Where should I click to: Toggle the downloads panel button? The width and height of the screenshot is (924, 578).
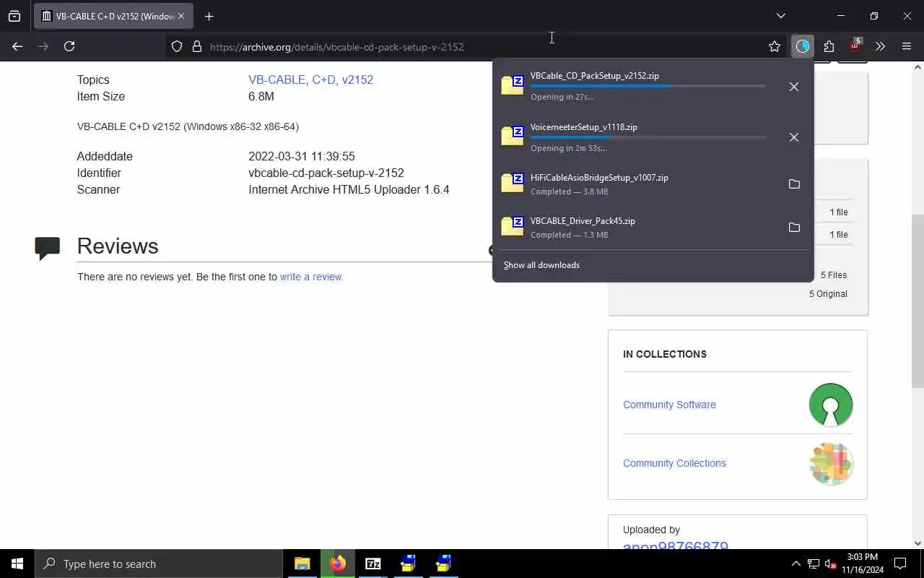pos(803,46)
